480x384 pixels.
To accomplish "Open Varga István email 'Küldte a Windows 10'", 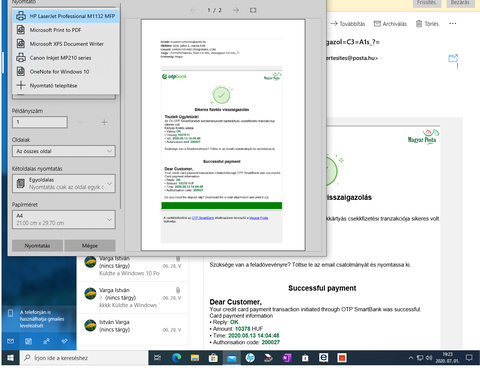I will 133,266.
